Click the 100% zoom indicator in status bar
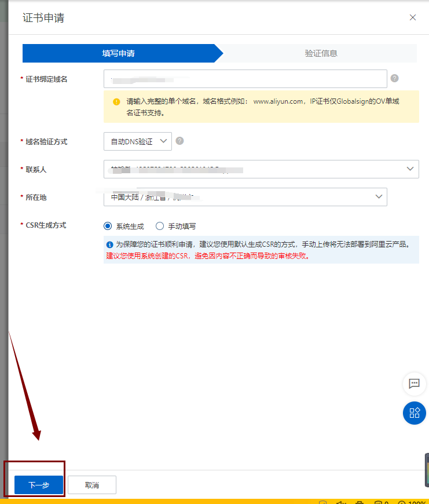Image resolution: width=429 pixels, height=504 pixels. (417, 502)
